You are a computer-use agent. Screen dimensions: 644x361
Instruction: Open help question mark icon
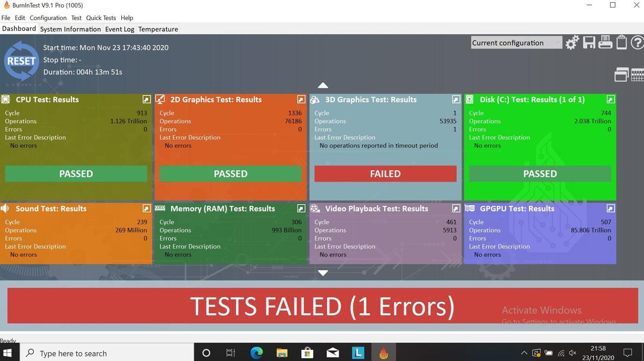click(638, 42)
